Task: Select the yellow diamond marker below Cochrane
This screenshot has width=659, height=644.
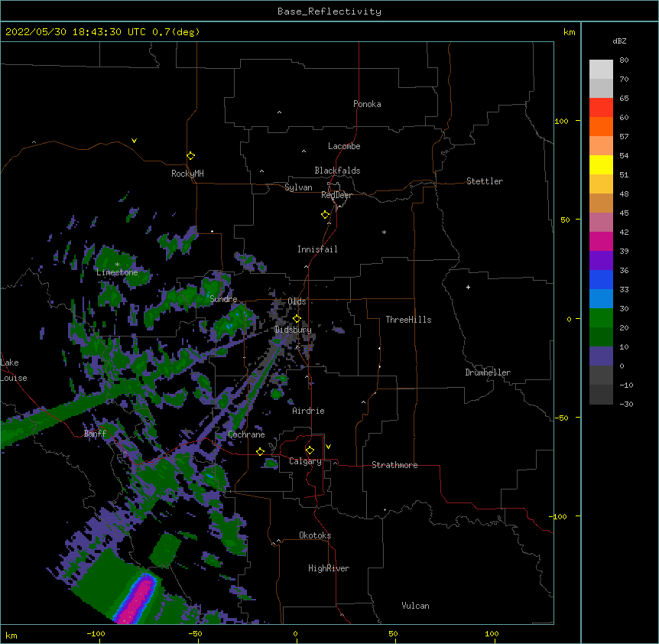Action: 260,451
